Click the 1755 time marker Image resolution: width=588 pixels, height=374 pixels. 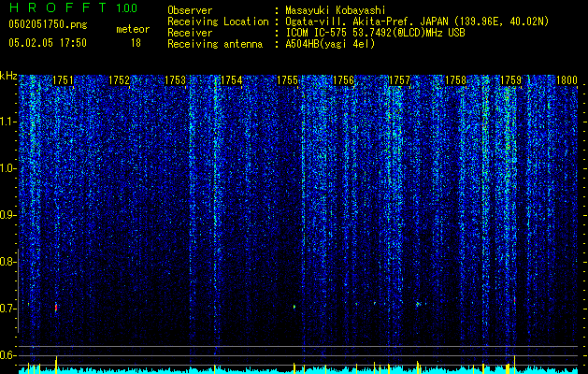point(287,80)
